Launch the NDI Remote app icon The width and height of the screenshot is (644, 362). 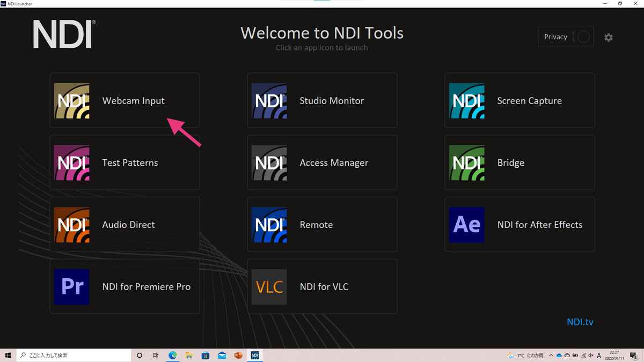pos(269,225)
